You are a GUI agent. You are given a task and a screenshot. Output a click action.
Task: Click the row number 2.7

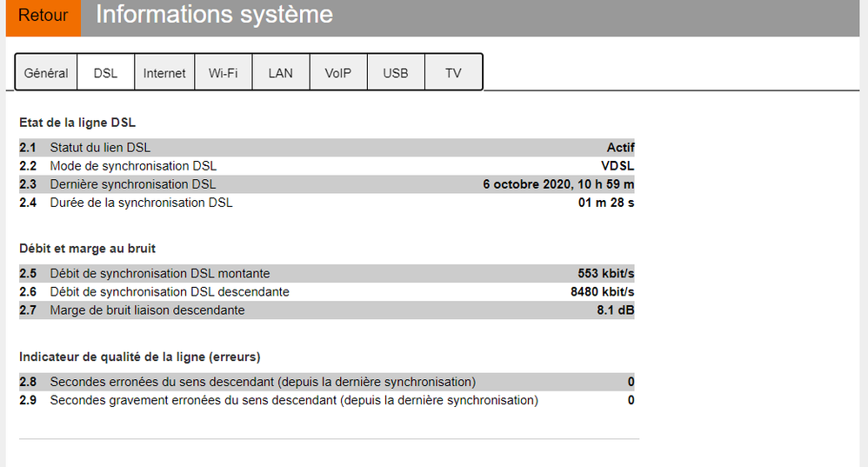[28, 310]
